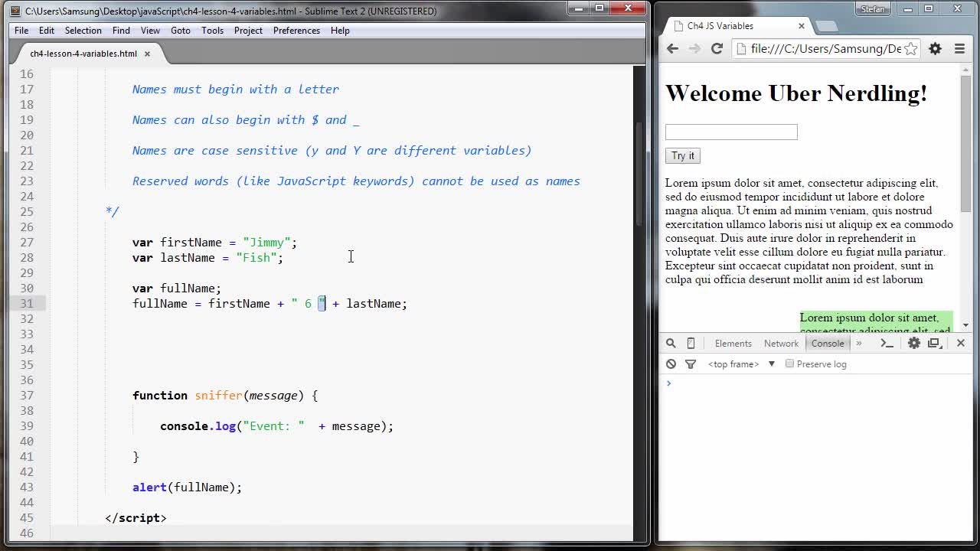Image resolution: width=980 pixels, height=551 pixels.
Task: Click the Stefan profile button in Chrome
Action: pyautogui.click(x=872, y=8)
